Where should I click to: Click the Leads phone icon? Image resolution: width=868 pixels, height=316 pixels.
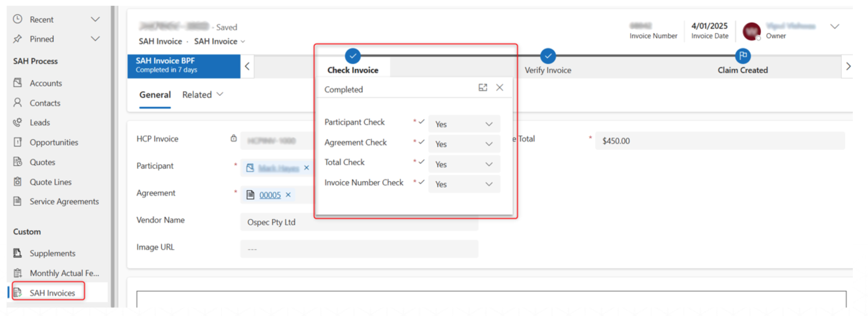[17, 122]
